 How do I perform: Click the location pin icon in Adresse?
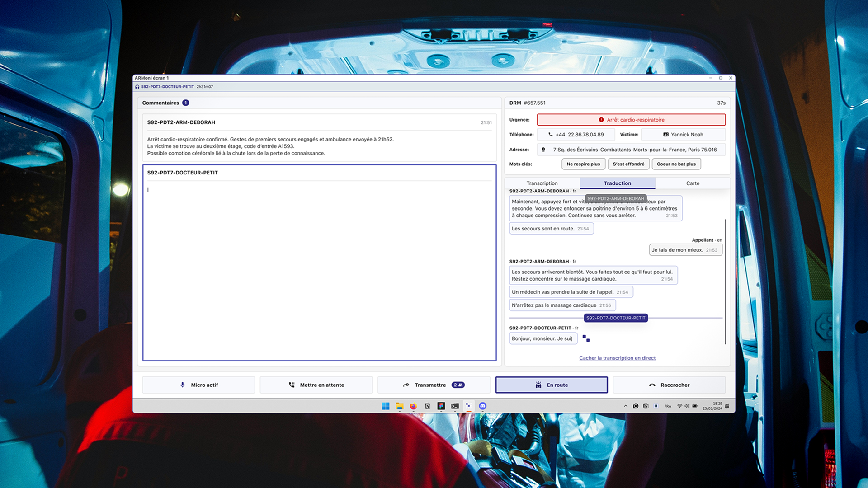click(x=543, y=150)
